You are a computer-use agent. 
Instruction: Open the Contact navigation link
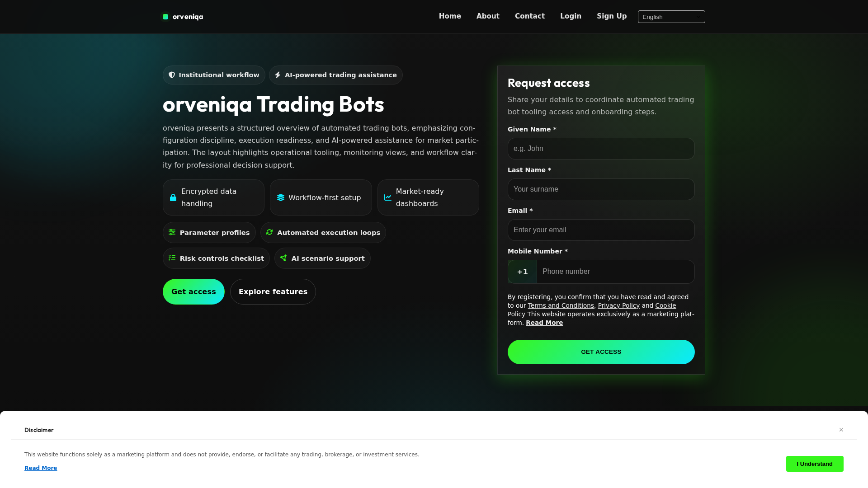click(530, 16)
